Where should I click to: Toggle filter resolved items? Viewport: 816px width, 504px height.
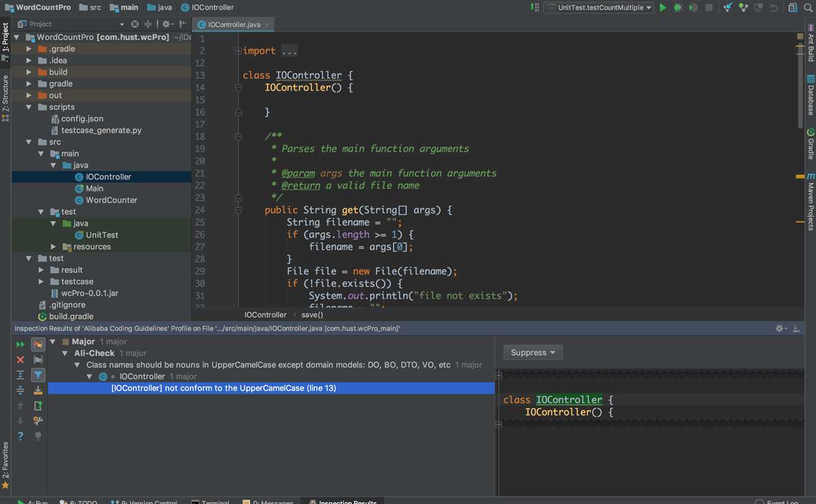(38, 375)
